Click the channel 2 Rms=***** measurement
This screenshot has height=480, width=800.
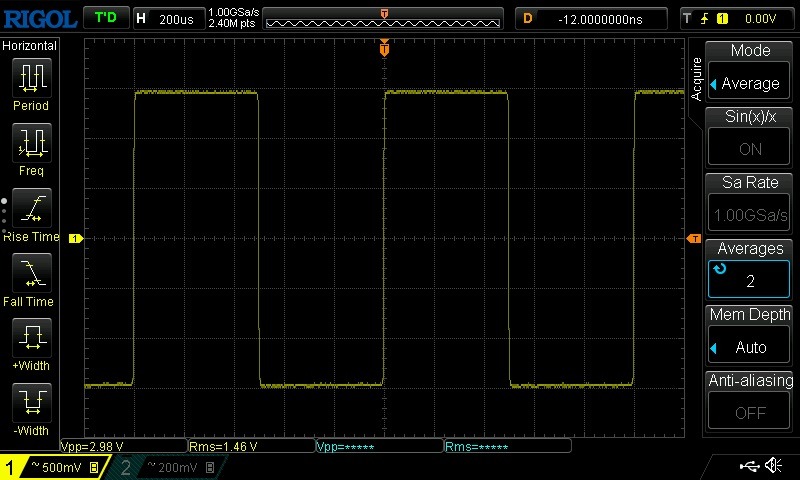(x=508, y=446)
